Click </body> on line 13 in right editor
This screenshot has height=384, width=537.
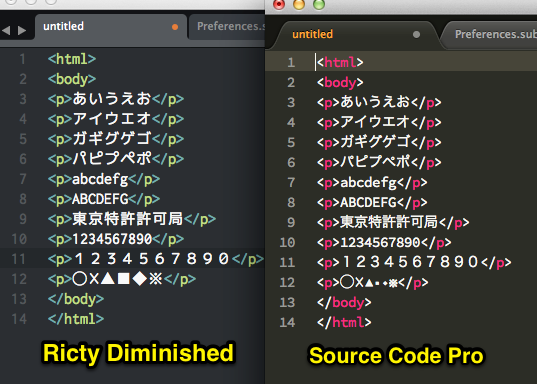point(344,302)
